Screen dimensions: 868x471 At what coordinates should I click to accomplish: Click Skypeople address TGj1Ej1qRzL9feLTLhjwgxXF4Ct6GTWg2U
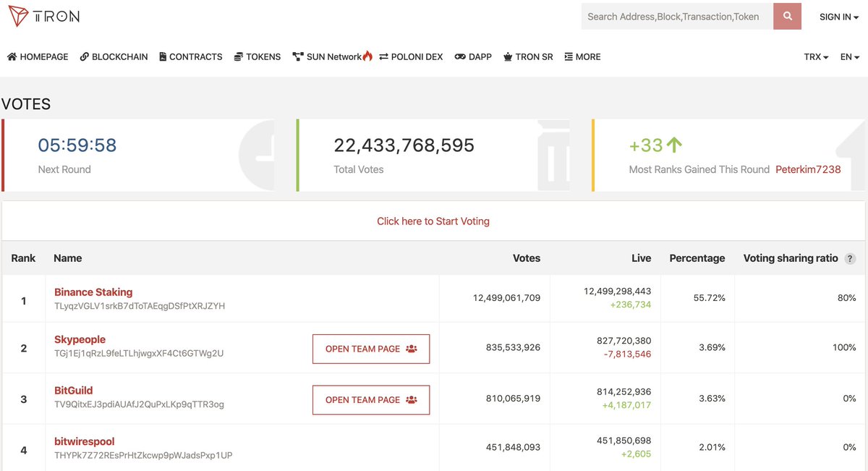tap(139, 354)
